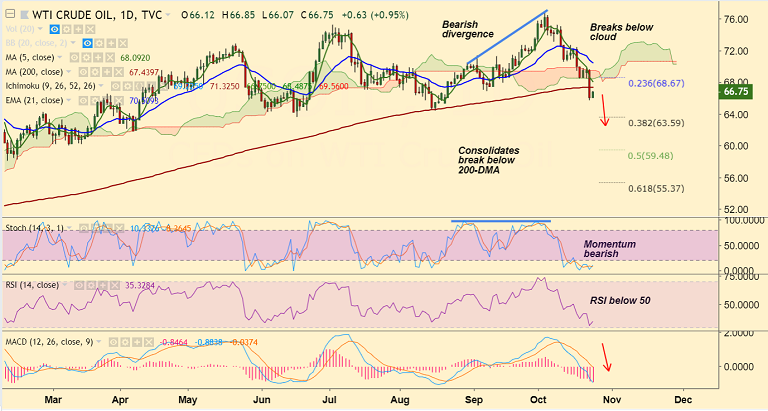Click the plus icon for MACD indicator
768x411 pixels.
137,342
